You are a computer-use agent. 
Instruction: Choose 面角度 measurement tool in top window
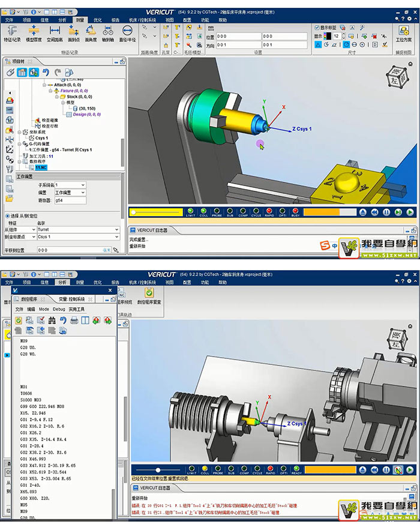tap(91, 33)
